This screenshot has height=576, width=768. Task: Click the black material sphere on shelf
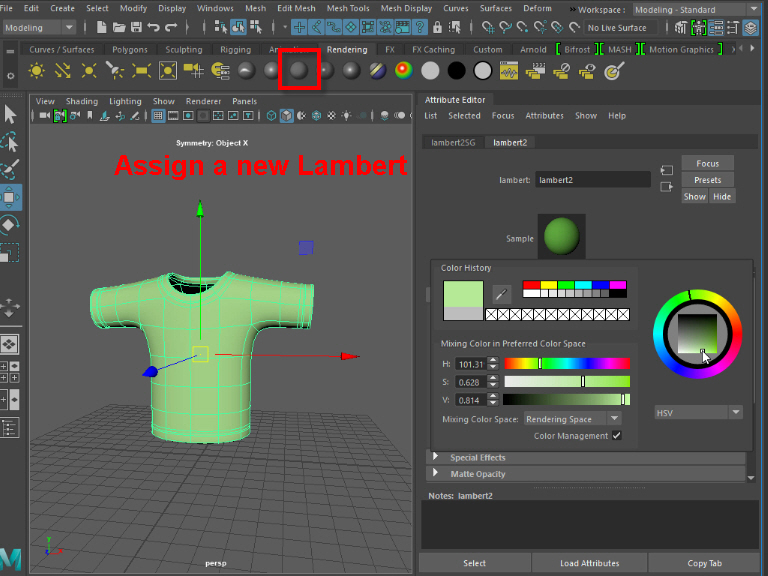point(456,70)
